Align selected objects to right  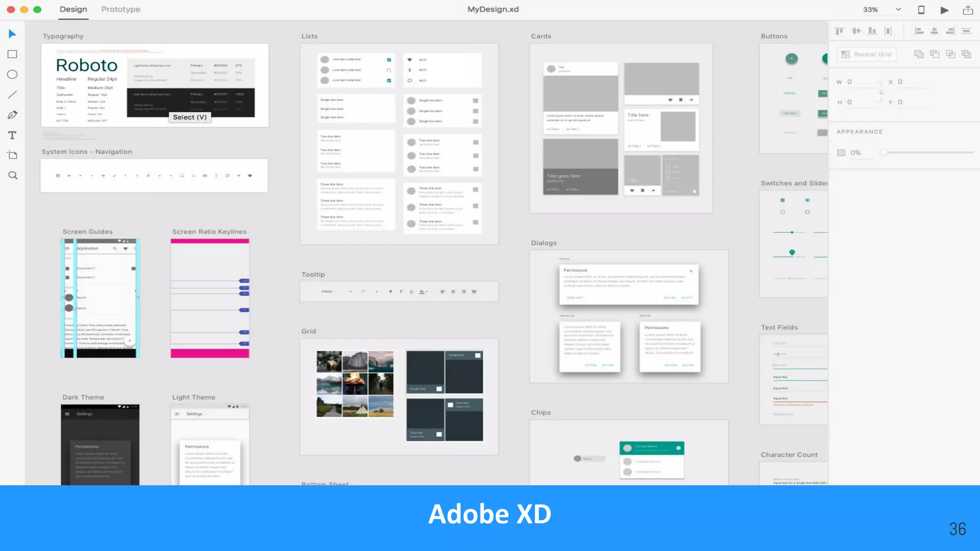coord(950,31)
